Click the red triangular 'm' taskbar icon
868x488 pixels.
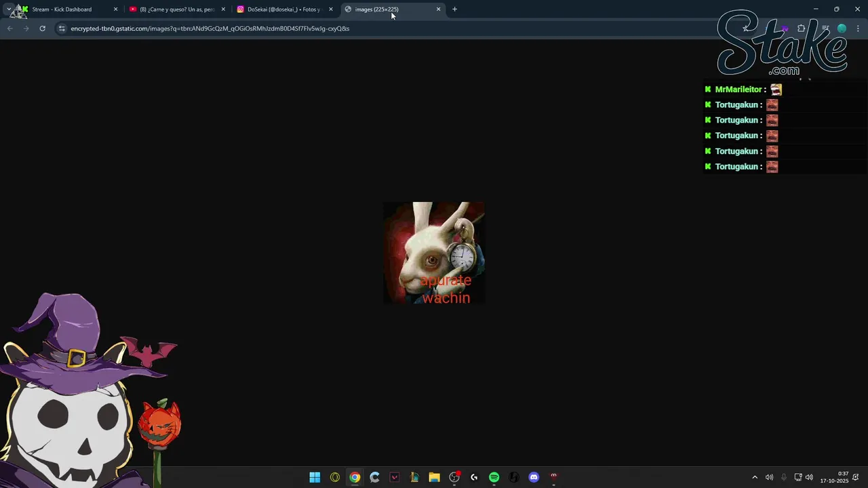tap(553, 477)
